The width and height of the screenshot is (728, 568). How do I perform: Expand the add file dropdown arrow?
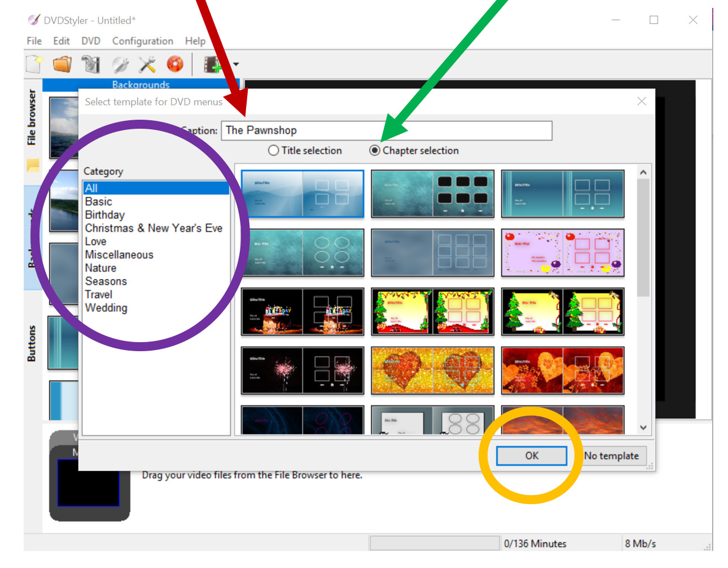click(235, 64)
